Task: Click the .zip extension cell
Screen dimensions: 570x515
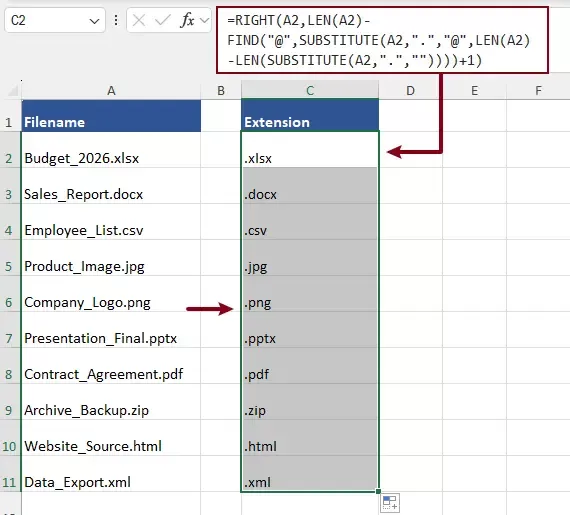Action: pos(310,402)
